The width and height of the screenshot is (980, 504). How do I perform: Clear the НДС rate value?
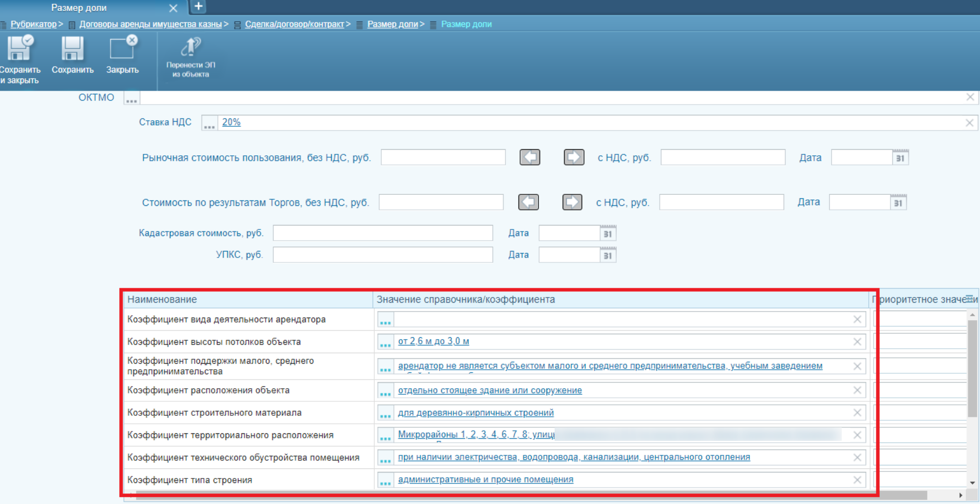[969, 123]
